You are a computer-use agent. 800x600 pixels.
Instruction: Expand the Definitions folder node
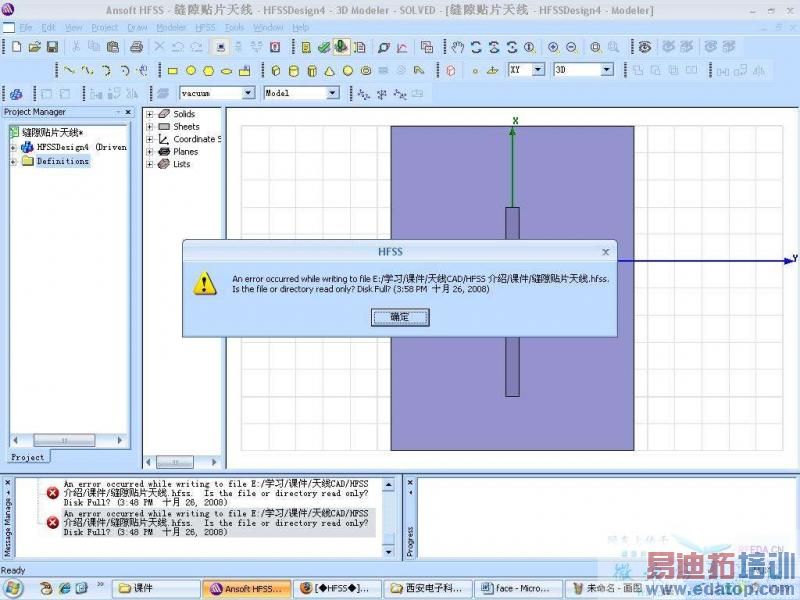(13, 161)
